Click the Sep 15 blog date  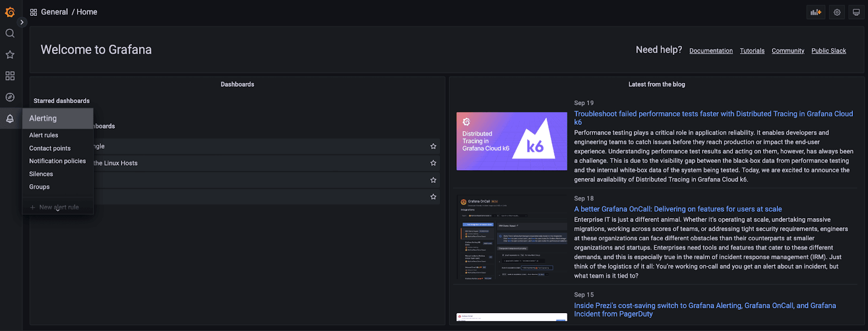[x=584, y=295]
